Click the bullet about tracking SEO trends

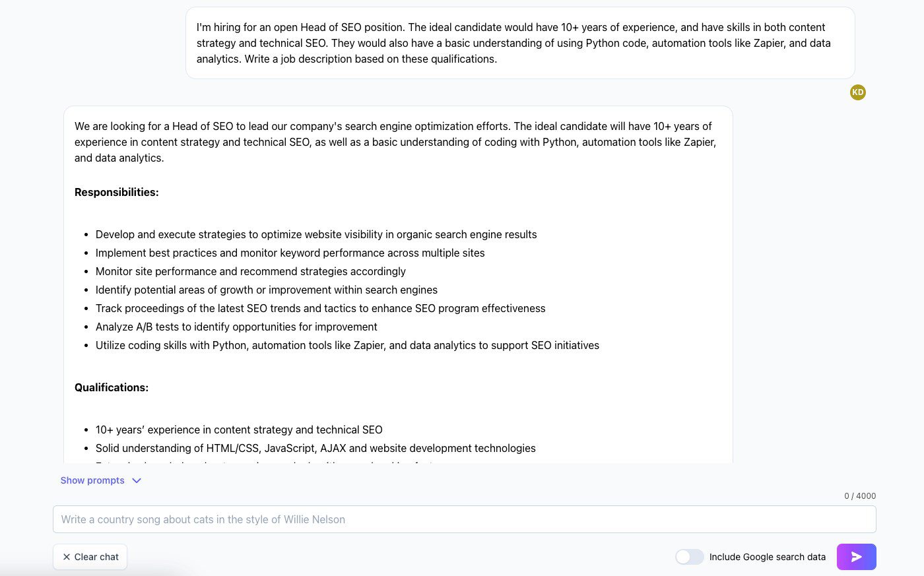[x=320, y=308]
